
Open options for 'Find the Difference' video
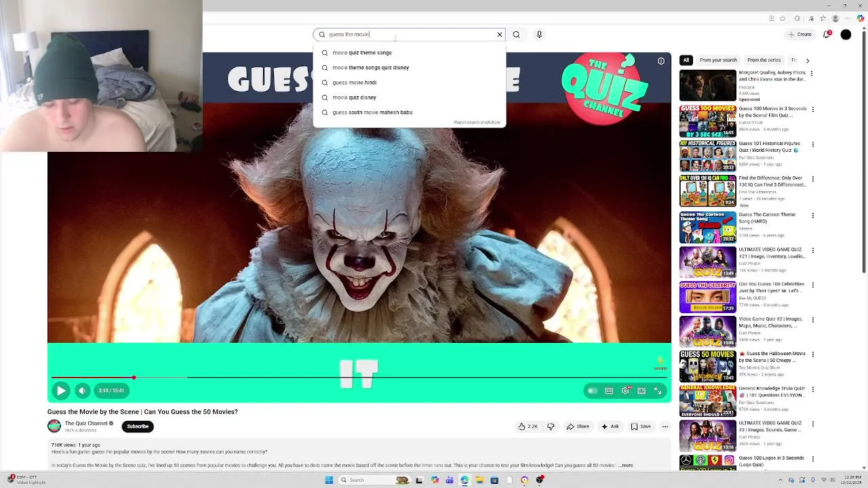pos(813,179)
